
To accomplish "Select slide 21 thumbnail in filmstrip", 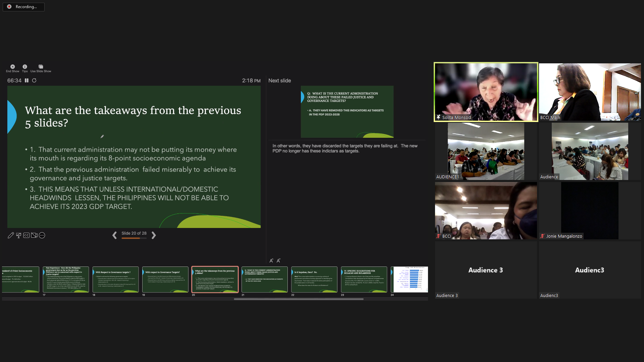I will tap(265, 280).
